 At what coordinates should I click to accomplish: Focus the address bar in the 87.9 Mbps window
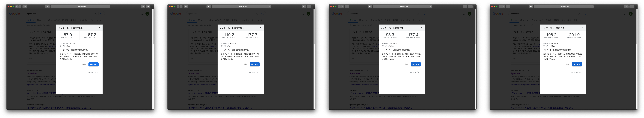pyautogui.click(x=80, y=6)
